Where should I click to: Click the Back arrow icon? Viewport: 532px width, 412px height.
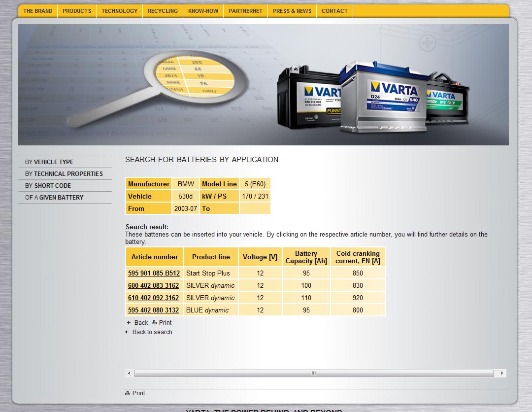coord(129,322)
